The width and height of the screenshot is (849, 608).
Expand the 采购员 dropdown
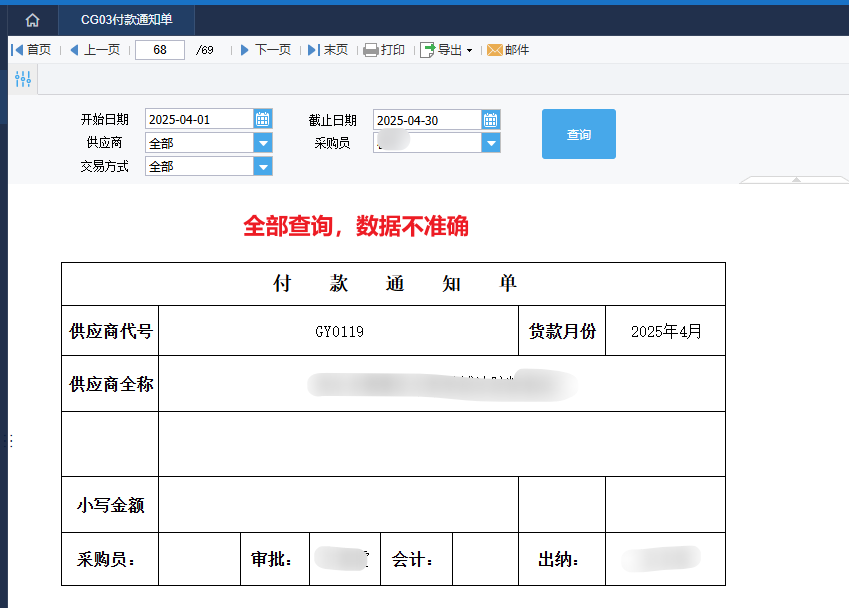[x=491, y=143]
